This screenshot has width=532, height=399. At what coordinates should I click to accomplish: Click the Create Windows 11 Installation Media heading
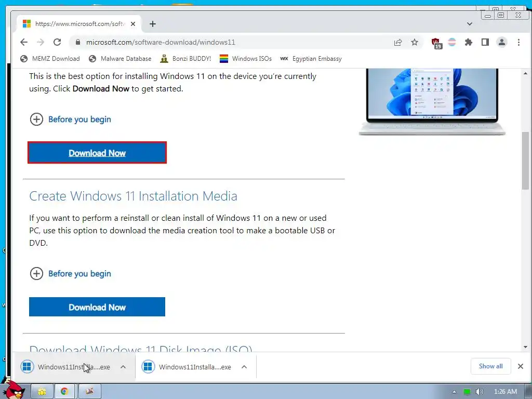coord(133,196)
